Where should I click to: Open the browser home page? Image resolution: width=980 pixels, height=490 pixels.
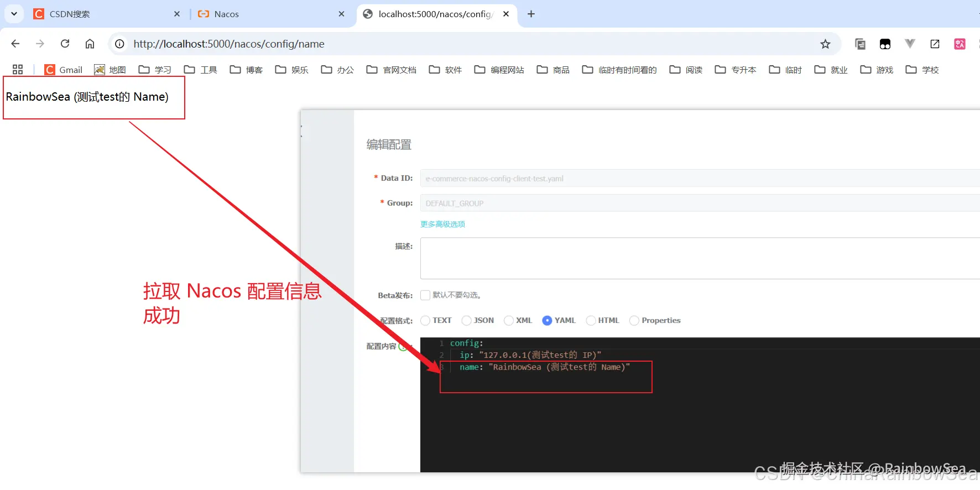pyautogui.click(x=90, y=44)
